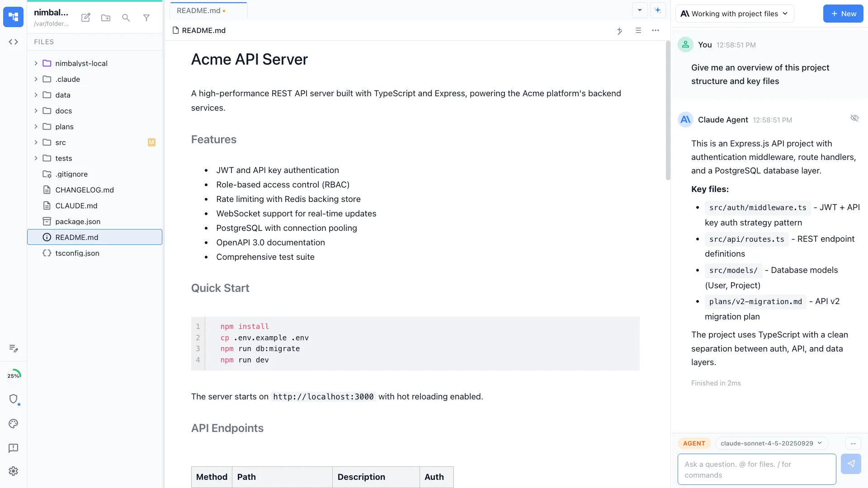The image size is (868, 488).
Task: Click the 25% usage meter indicator
Action: click(x=14, y=375)
